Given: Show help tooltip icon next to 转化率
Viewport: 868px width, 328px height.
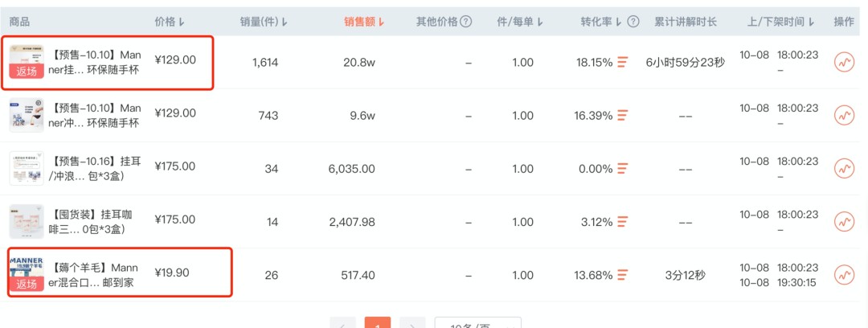Looking at the screenshot, I should 634,22.
